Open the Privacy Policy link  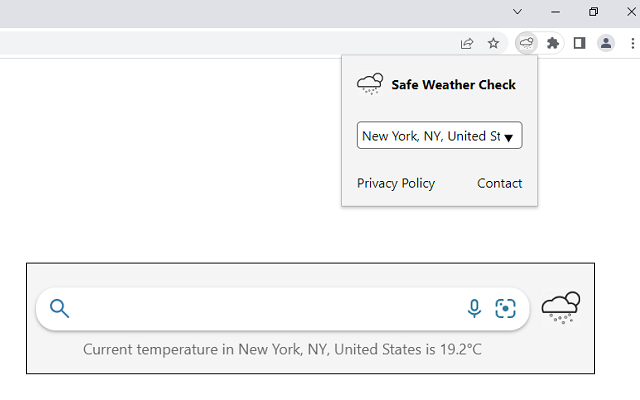pyautogui.click(x=396, y=183)
